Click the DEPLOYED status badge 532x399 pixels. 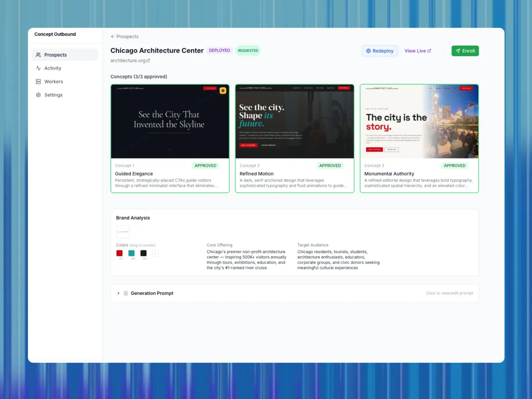tap(219, 51)
